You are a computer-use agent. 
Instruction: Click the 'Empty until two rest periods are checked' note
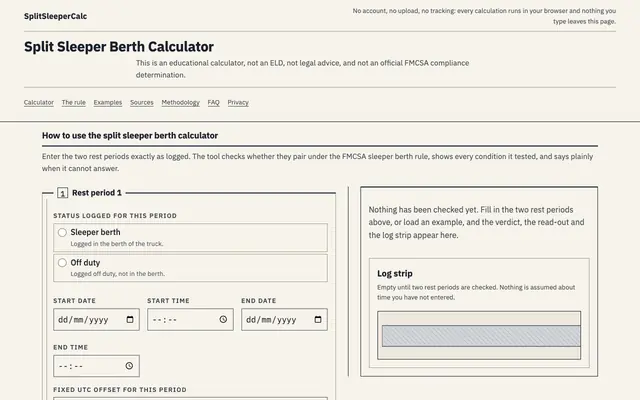[x=476, y=292]
